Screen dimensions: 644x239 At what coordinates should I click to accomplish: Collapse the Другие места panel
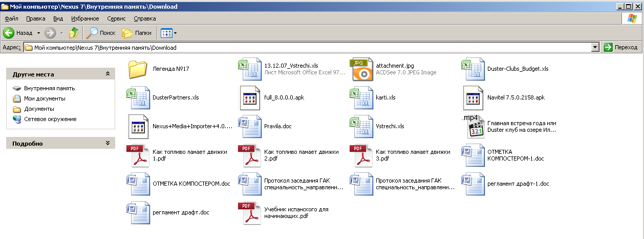pyautogui.click(x=108, y=74)
